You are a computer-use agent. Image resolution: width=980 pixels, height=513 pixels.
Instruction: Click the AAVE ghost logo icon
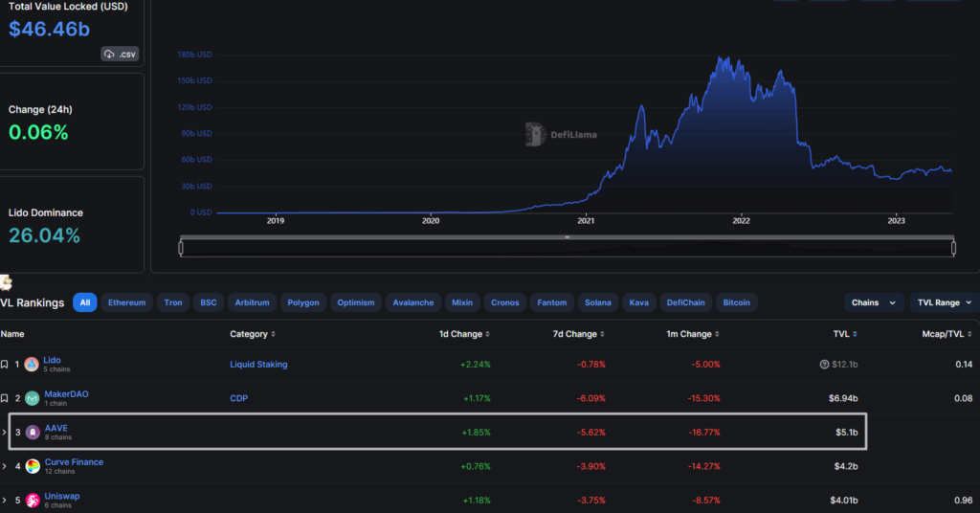pyautogui.click(x=33, y=433)
